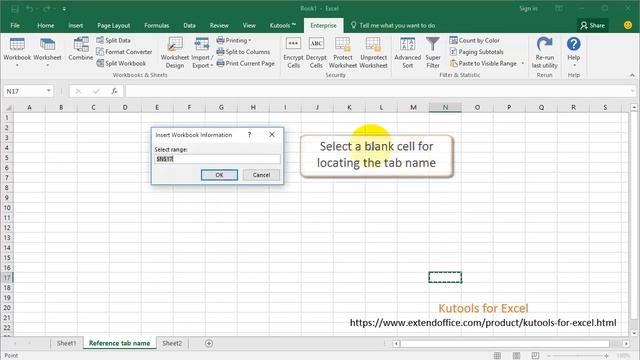
Task: Click Paste to Visible Range
Action: click(483, 63)
